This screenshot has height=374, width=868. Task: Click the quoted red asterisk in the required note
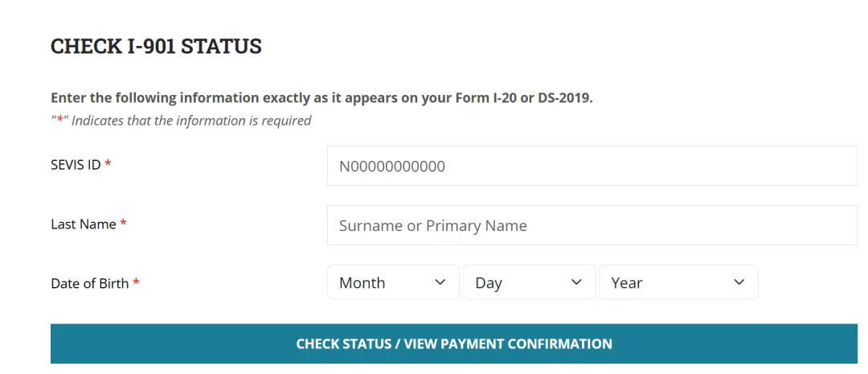click(x=57, y=121)
